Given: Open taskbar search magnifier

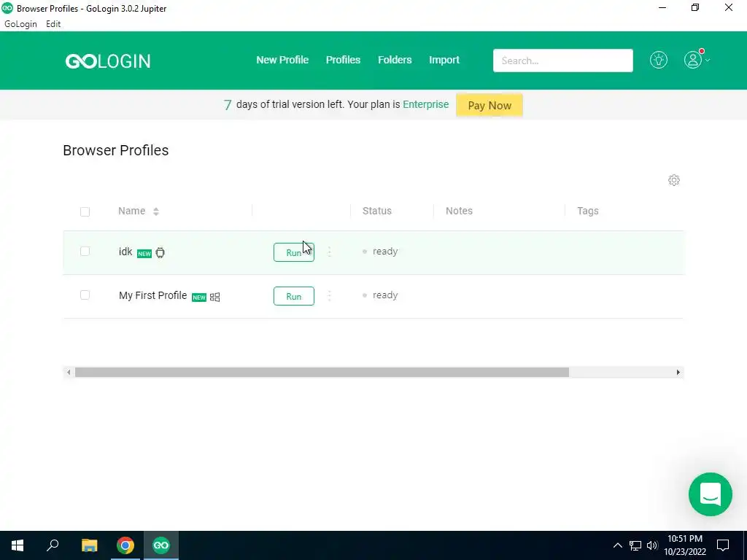Looking at the screenshot, I should pyautogui.click(x=53, y=545).
